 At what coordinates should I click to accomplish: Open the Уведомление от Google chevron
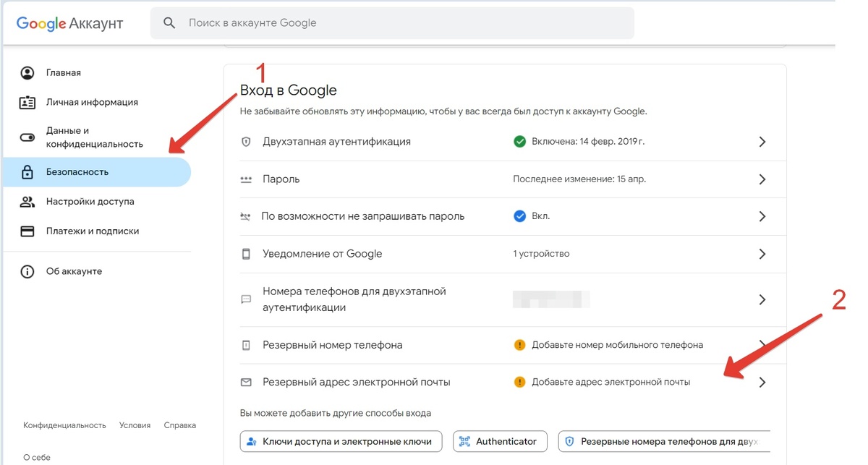762,254
